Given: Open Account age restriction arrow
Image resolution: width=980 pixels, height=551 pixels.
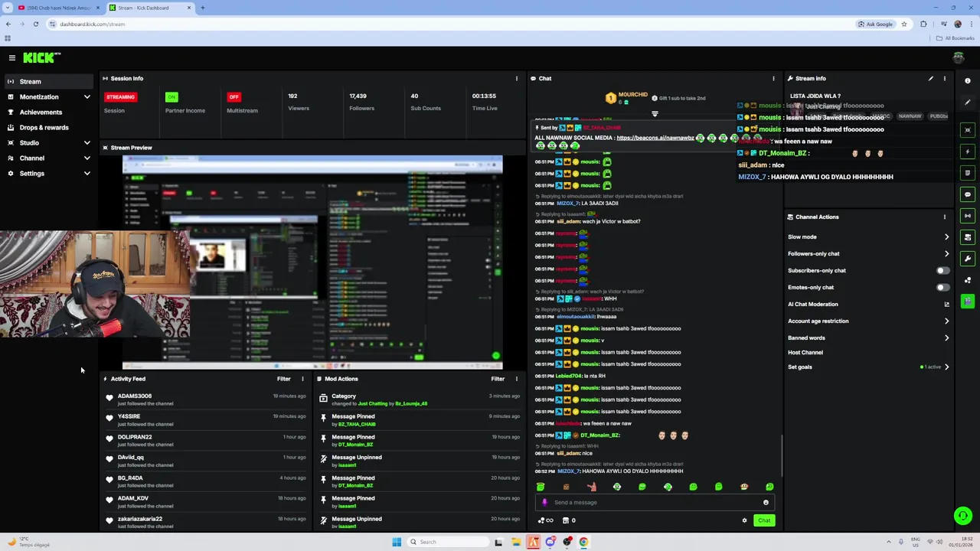Looking at the screenshot, I should click(x=947, y=321).
